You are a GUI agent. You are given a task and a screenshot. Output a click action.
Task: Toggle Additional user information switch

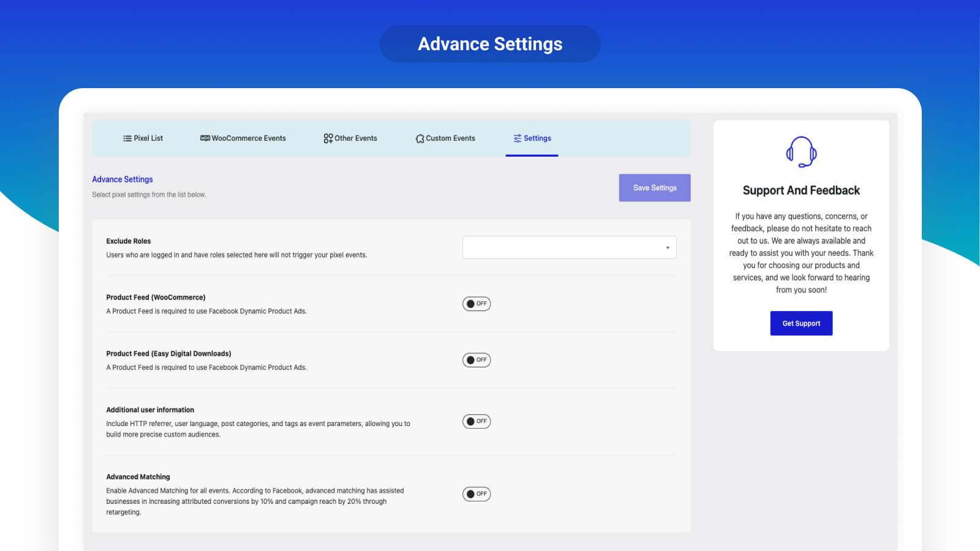pos(477,421)
